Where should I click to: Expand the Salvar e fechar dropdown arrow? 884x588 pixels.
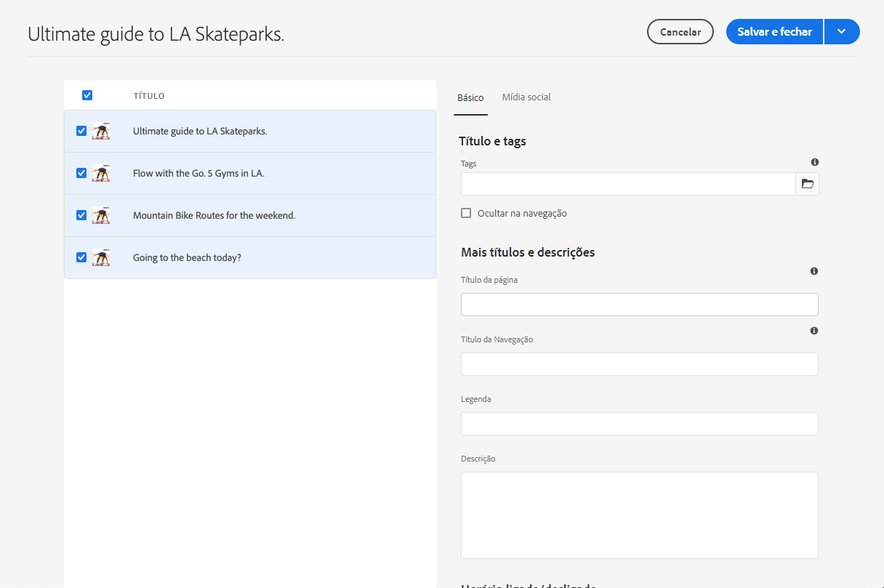click(842, 32)
